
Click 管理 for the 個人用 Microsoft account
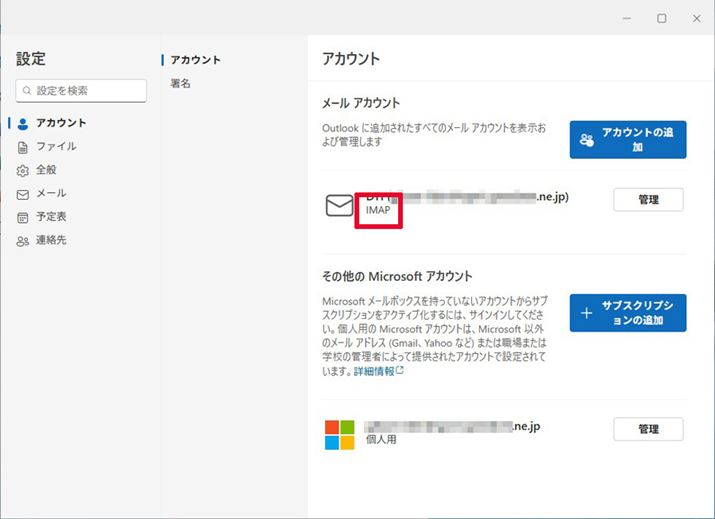point(648,429)
